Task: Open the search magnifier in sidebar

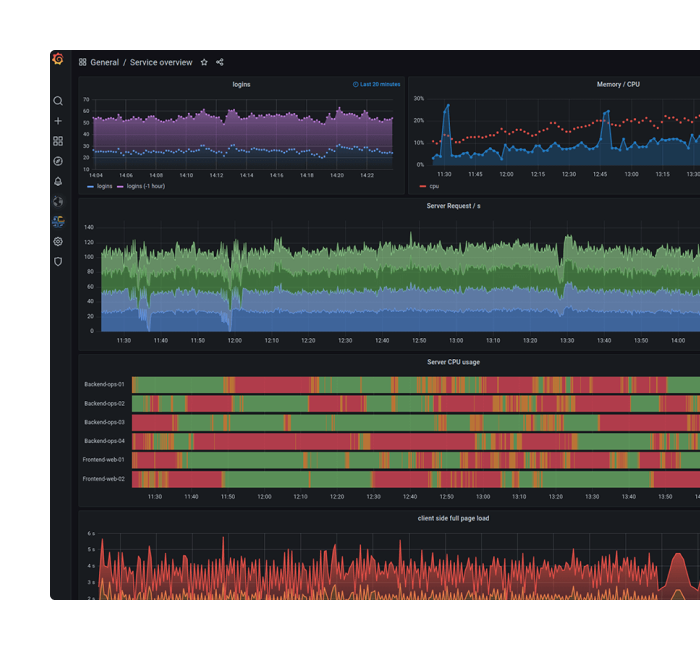Action: point(58,101)
